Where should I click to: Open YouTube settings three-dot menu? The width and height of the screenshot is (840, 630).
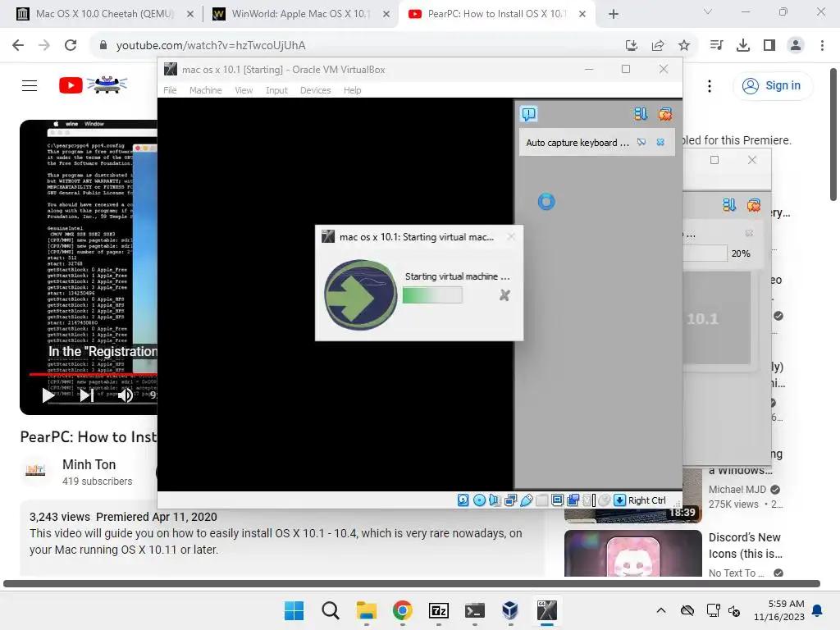(x=710, y=85)
